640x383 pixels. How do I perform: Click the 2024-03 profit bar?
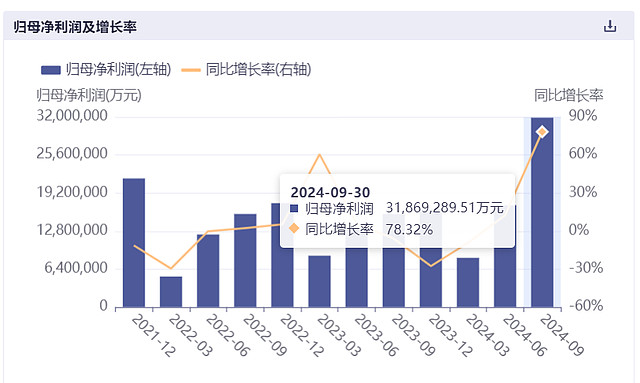(x=468, y=283)
